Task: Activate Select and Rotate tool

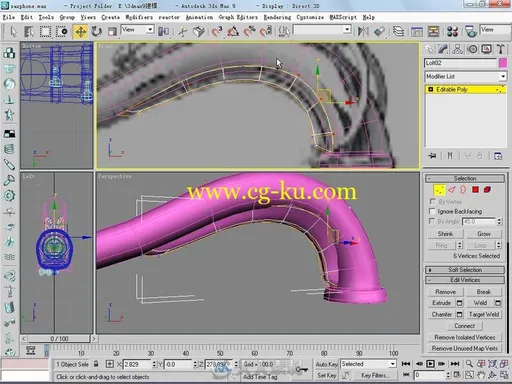Action: click(x=97, y=32)
